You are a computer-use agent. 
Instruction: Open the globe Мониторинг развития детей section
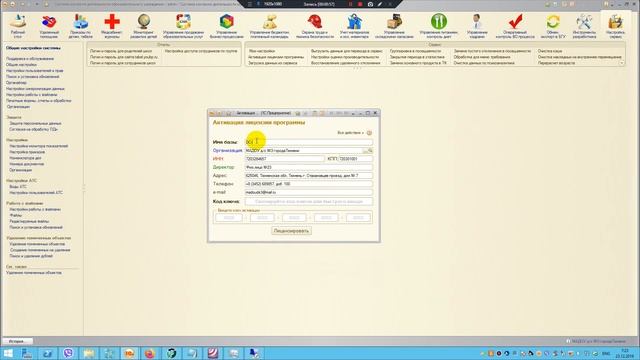coord(144,26)
